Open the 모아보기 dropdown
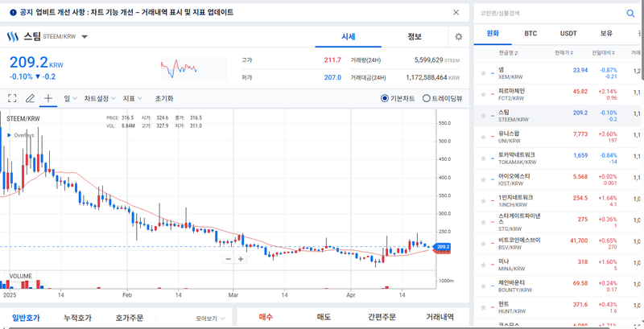This screenshot has height=329, width=644. coord(210,319)
